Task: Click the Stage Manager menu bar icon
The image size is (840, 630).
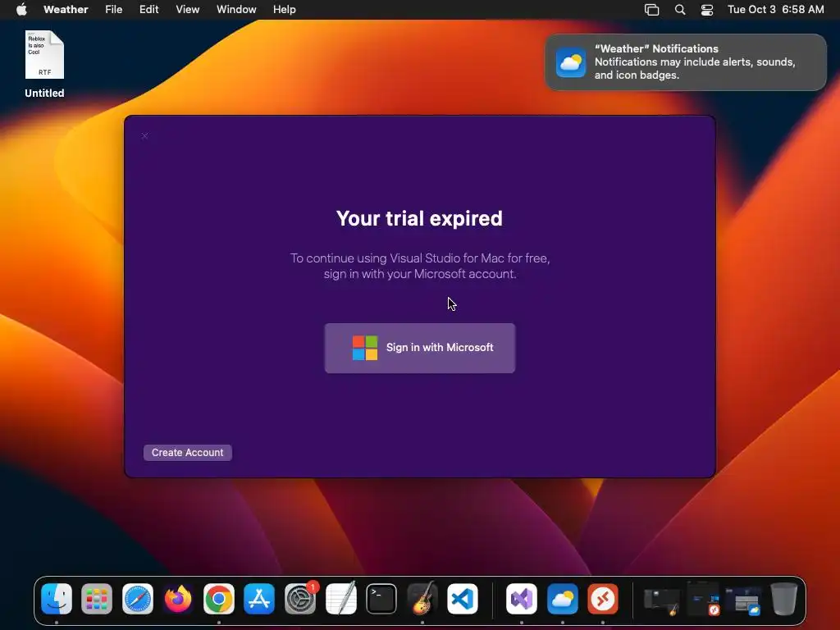Action: click(651, 10)
